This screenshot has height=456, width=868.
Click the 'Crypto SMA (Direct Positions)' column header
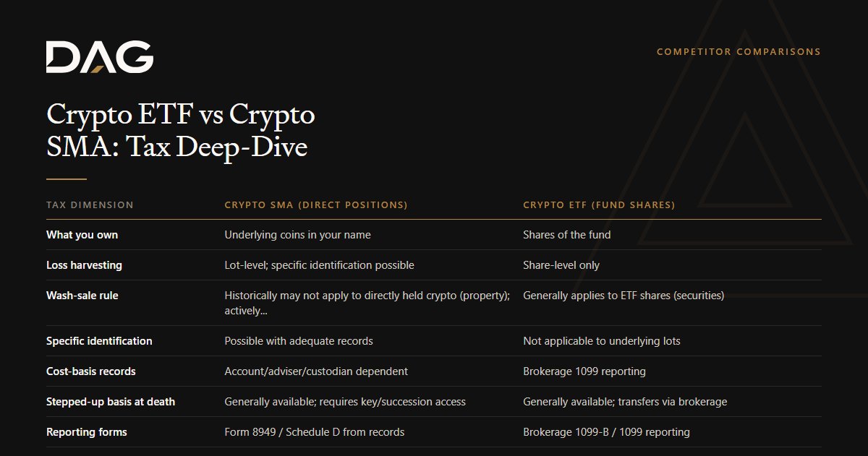point(316,205)
